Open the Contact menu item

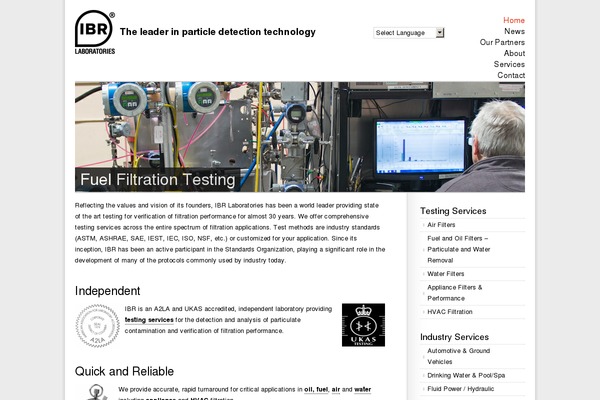pos(511,75)
